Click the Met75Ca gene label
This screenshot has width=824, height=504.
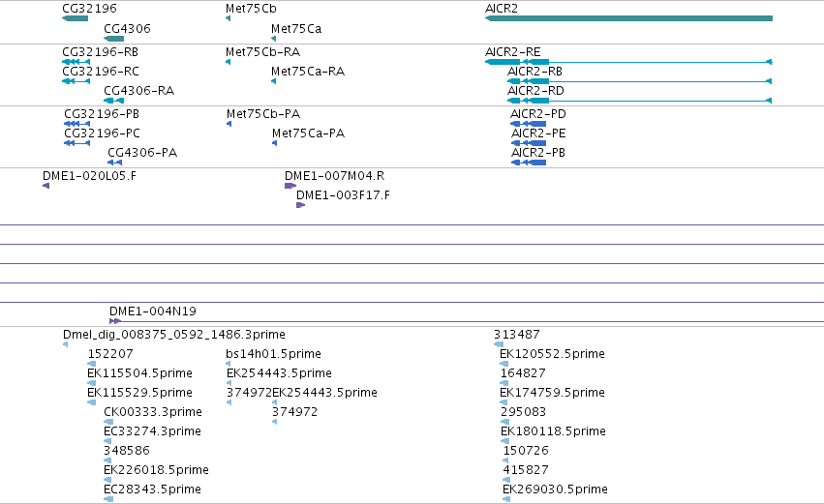pyautogui.click(x=296, y=28)
